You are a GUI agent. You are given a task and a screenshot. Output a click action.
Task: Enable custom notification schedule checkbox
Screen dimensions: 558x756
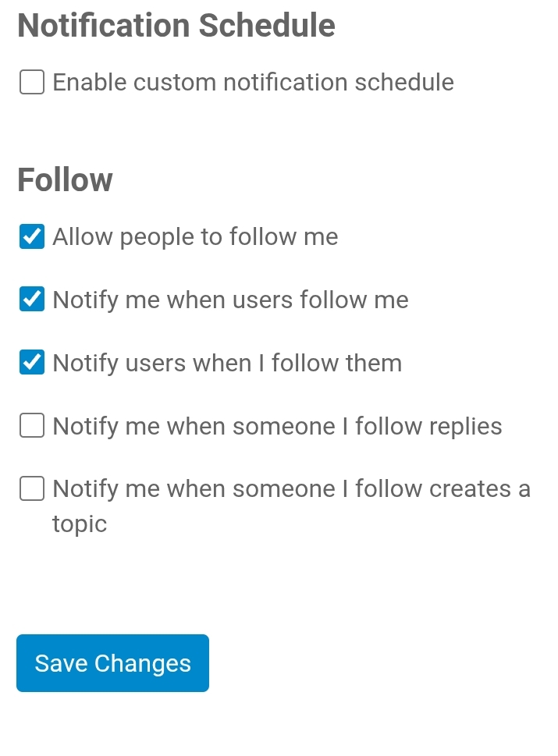(32, 82)
